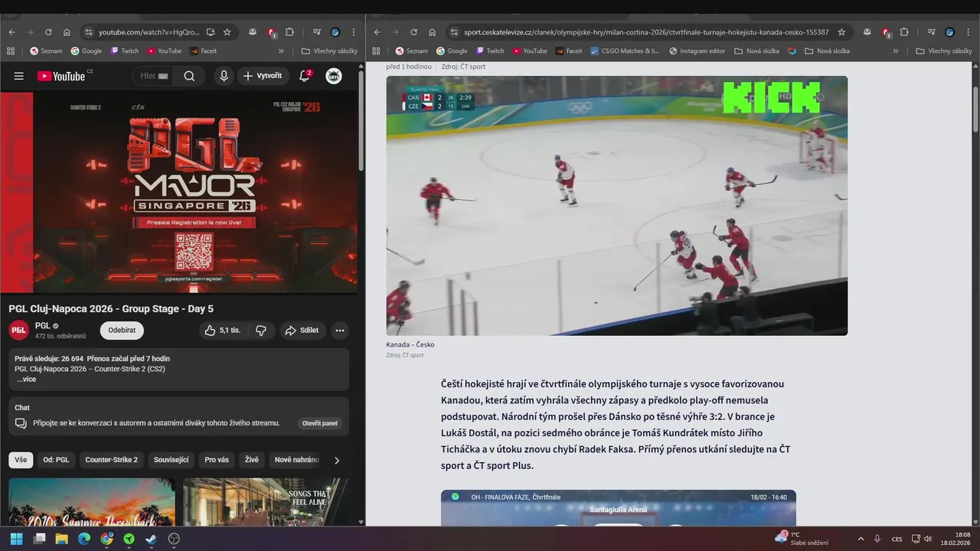Like the PGL video (5,1 tis.)
The width and height of the screenshot is (980, 551).
pyautogui.click(x=222, y=331)
